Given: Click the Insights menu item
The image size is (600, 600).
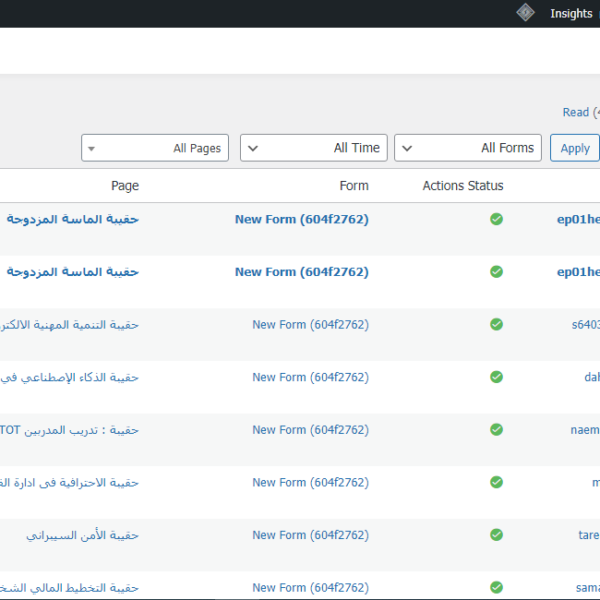Looking at the screenshot, I should [571, 13].
